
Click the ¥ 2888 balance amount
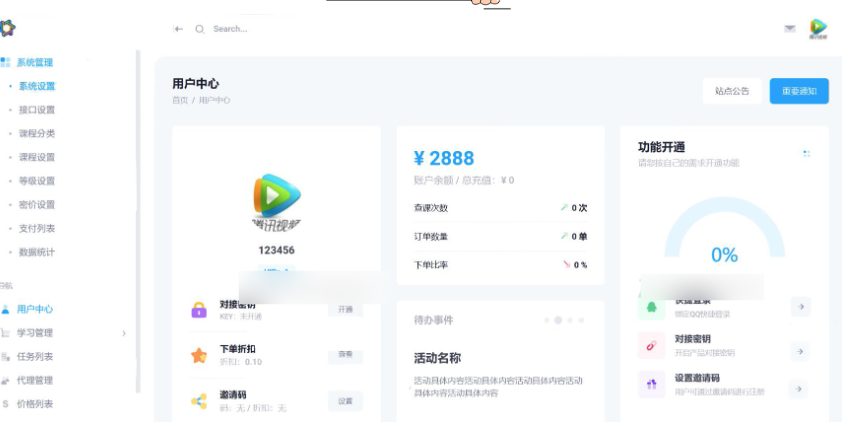click(444, 158)
